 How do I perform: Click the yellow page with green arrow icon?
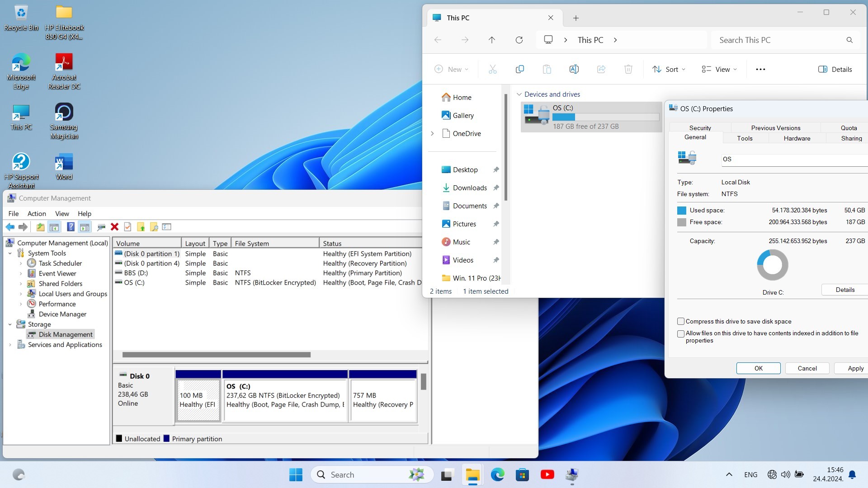click(x=141, y=227)
